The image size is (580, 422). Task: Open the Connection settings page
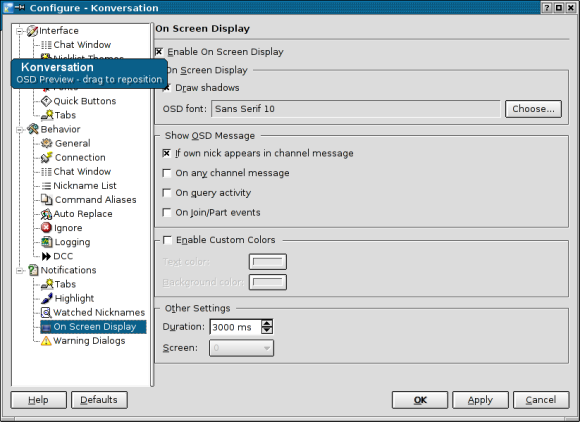[x=80, y=158]
